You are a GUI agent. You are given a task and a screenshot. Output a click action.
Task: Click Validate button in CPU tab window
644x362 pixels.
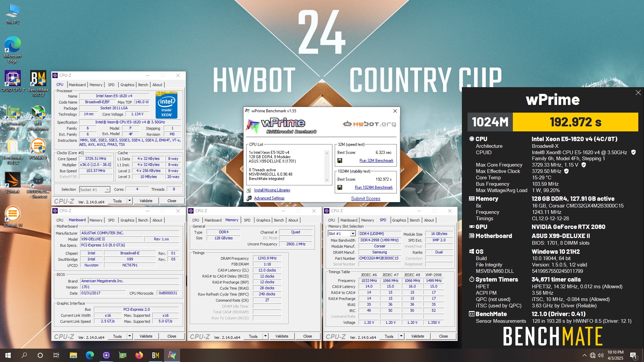click(146, 201)
